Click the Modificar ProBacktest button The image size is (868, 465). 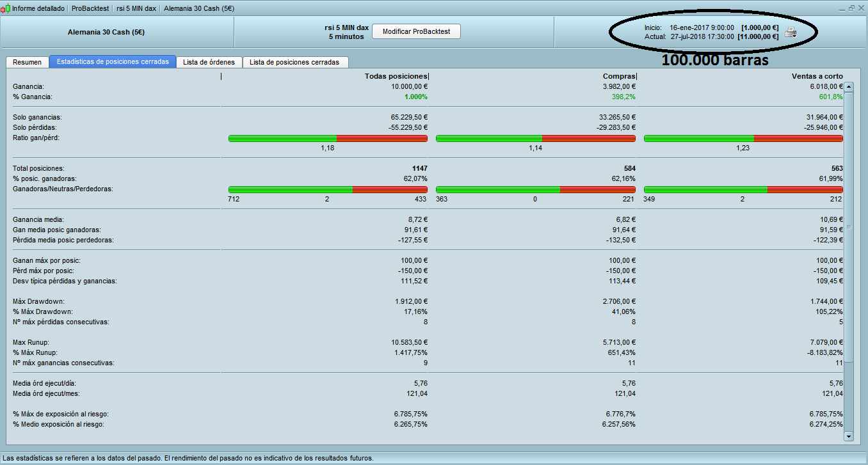point(416,31)
